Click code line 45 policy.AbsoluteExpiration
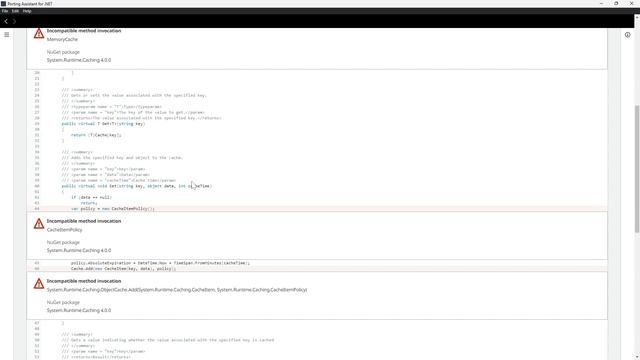The height and width of the screenshot is (360, 640). tap(160, 263)
